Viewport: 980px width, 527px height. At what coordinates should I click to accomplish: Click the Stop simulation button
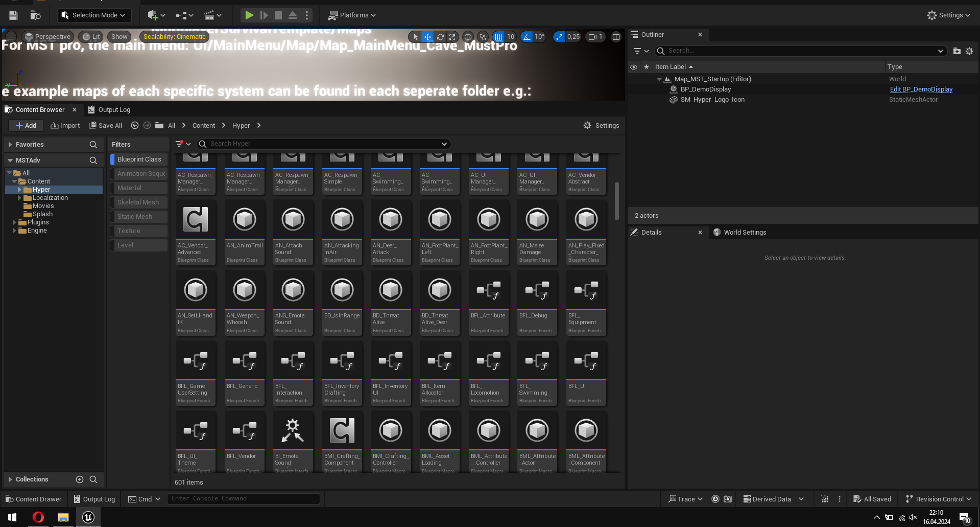tap(278, 15)
